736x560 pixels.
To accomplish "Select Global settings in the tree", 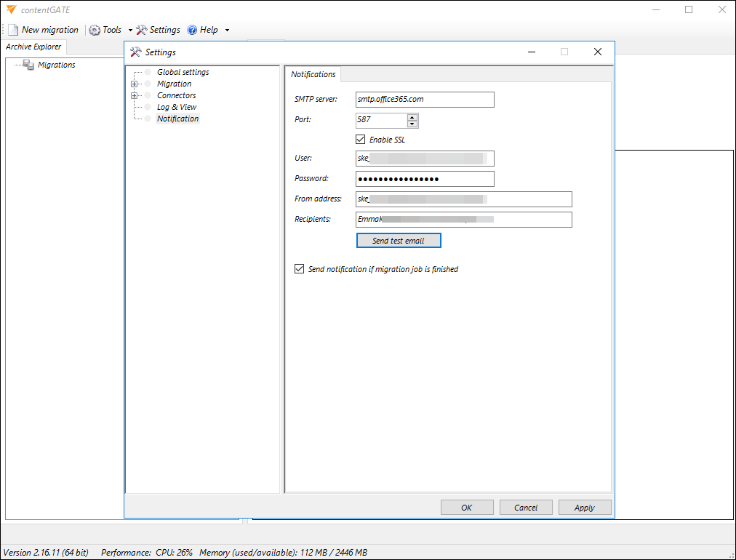I will point(183,72).
